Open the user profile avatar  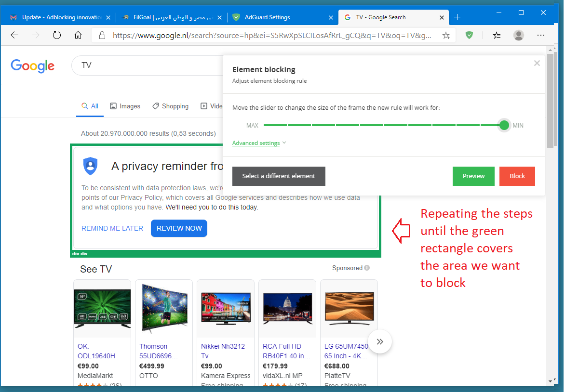click(519, 35)
